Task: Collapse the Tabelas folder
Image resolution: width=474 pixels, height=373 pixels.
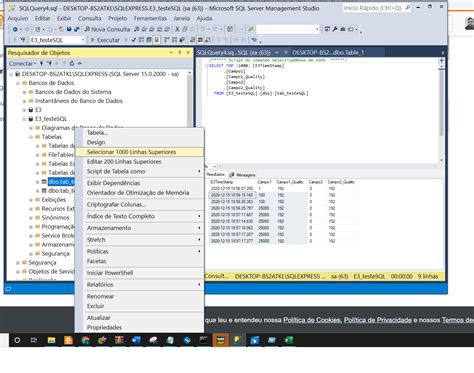Action: point(31,137)
